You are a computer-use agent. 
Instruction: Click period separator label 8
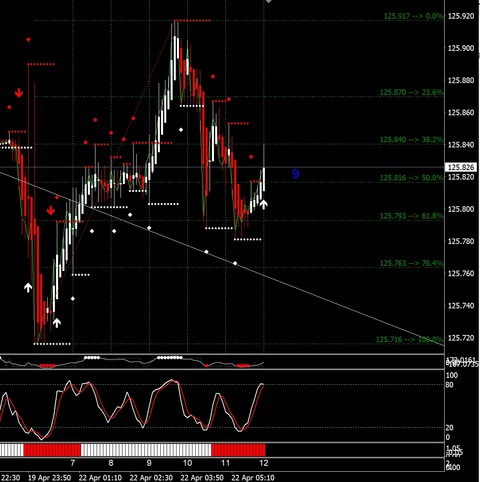111,463
